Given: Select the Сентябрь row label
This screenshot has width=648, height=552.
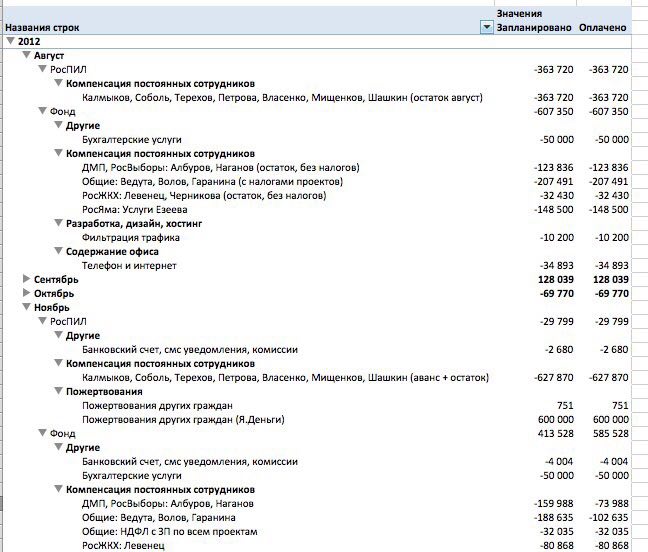Looking at the screenshot, I should [x=56, y=280].
